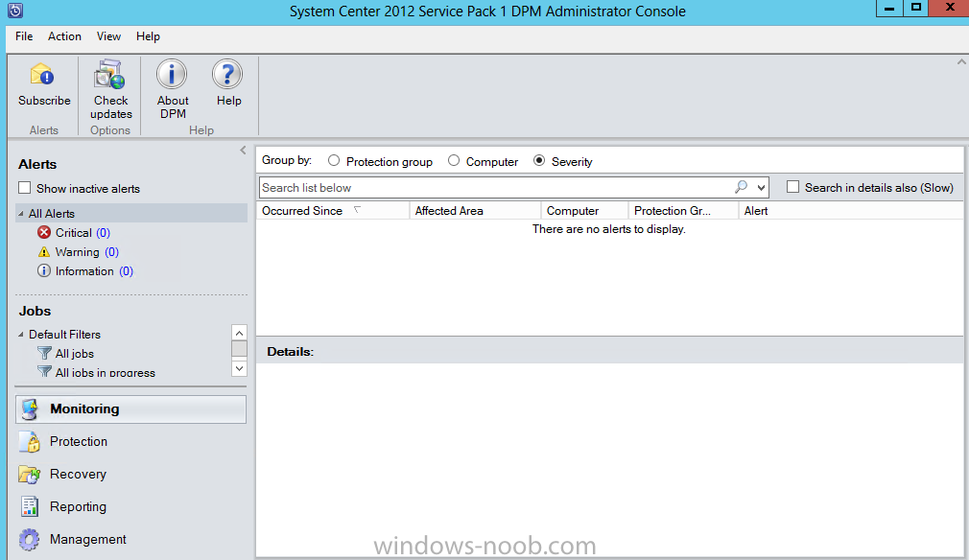The width and height of the screenshot is (969, 560).
Task: Click the Information (0) count link
Action: pyautogui.click(x=126, y=271)
